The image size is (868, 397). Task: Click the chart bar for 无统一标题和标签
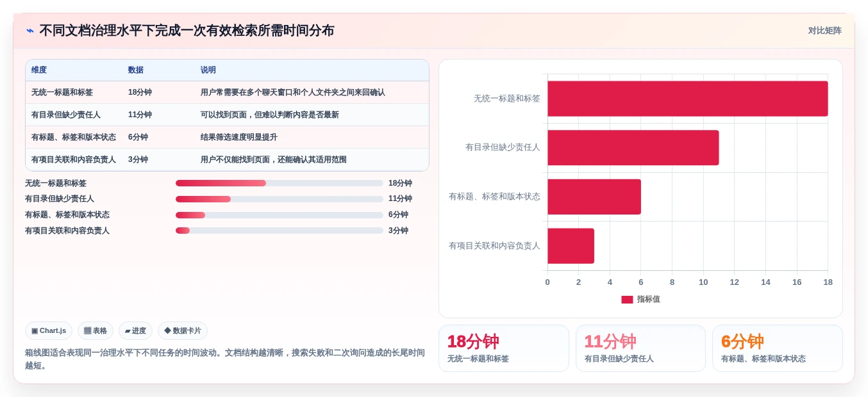pyautogui.click(x=688, y=99)
